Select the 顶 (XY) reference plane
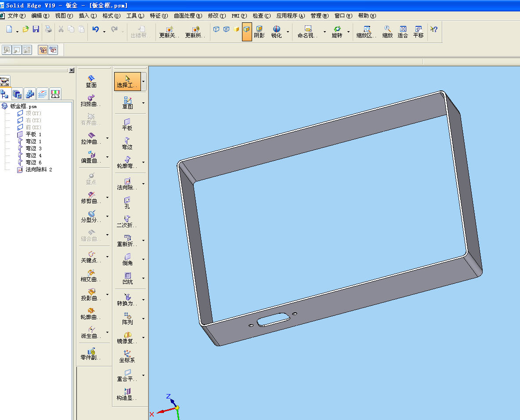Image resolution: width=520 pixels, height=420 pixels. click(x=33, y=113)
